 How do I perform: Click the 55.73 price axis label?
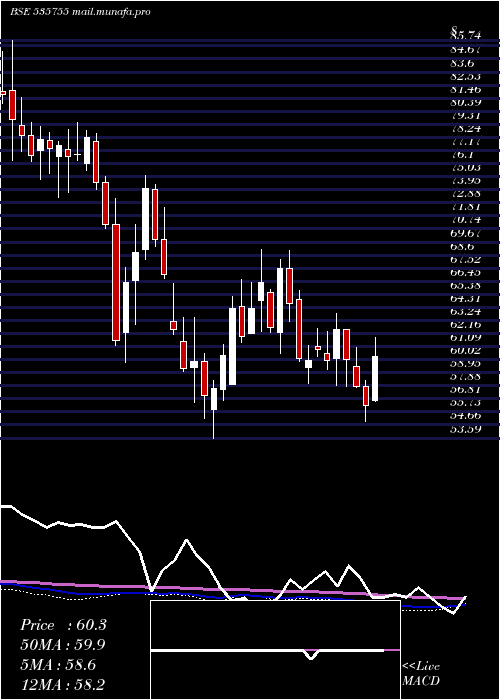click(466, 404)
